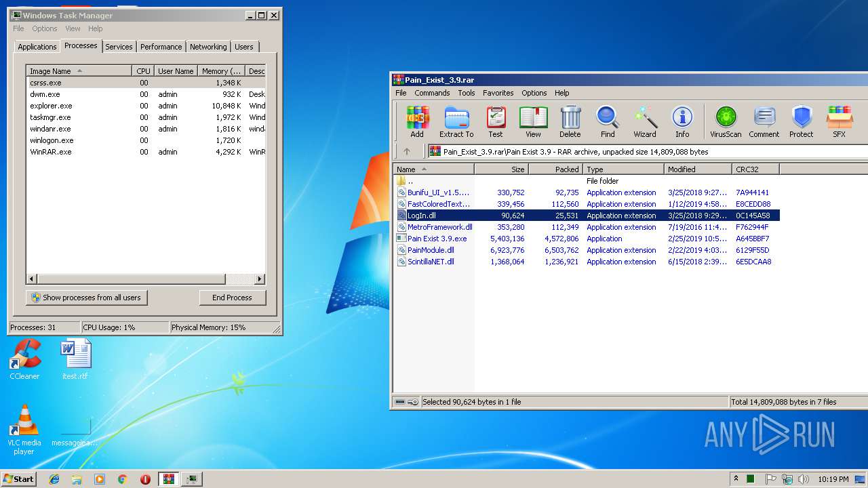Open Internet Explorer from taskbar
Image resolution: width=868 pixels, height=488 pixels.
[54, 479]
